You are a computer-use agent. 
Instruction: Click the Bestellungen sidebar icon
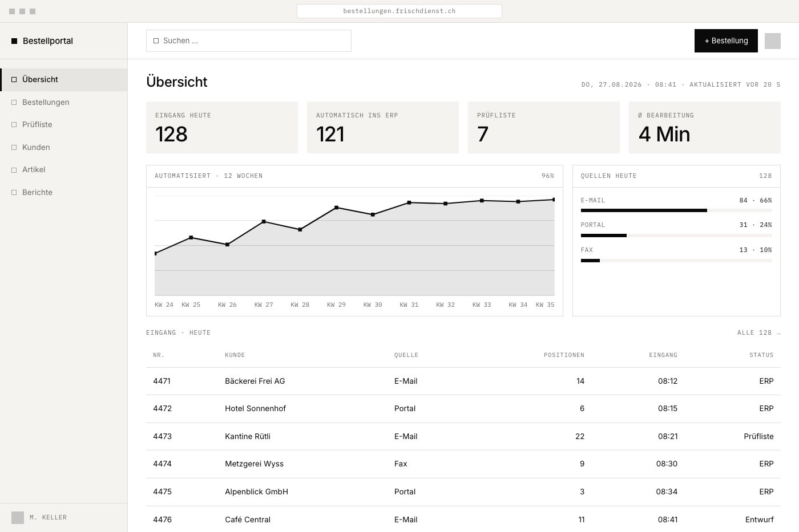(x=14, y=103)
